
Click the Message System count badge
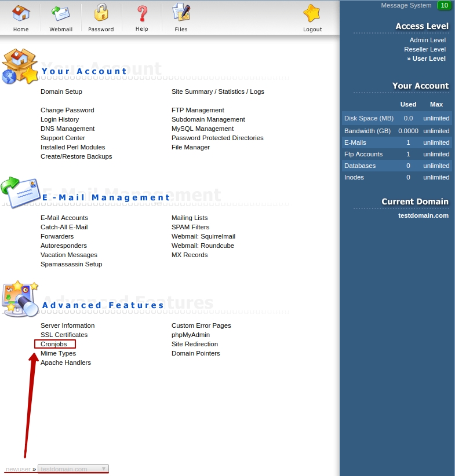(444, 5)
